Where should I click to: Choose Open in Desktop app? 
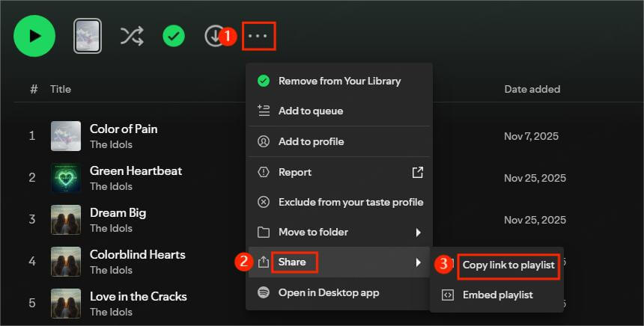coord(339,292)
